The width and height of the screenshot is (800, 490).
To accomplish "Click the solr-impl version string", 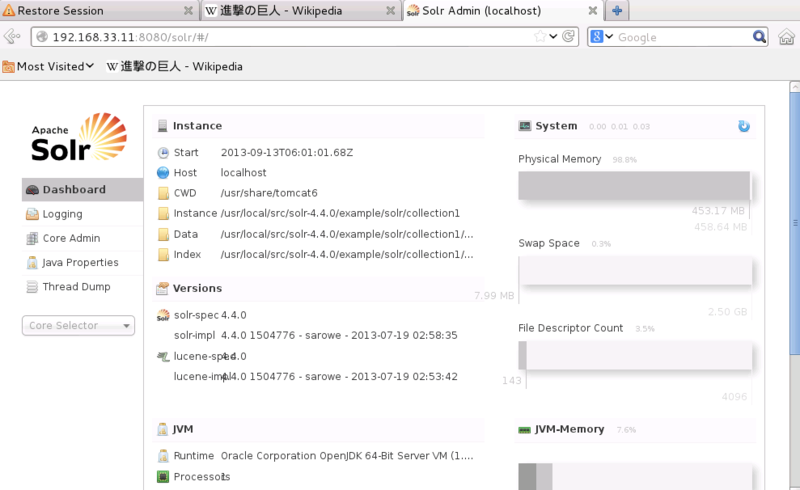I will (x=339, y=335).
